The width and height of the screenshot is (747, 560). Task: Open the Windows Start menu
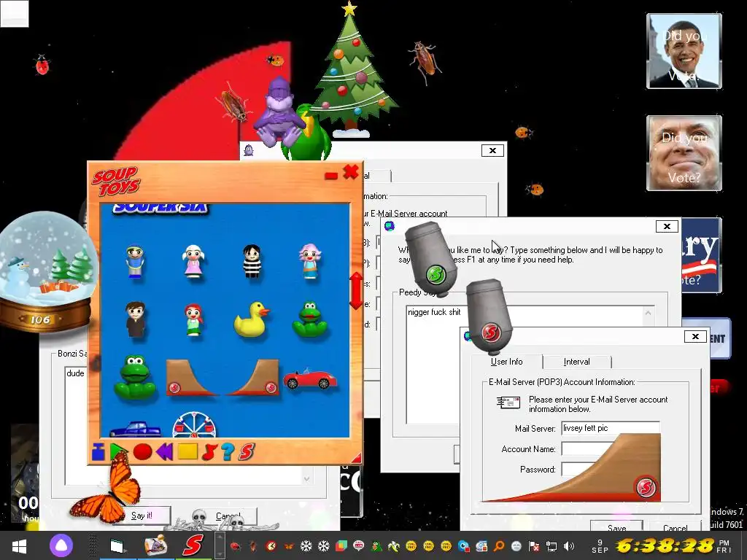19,545
